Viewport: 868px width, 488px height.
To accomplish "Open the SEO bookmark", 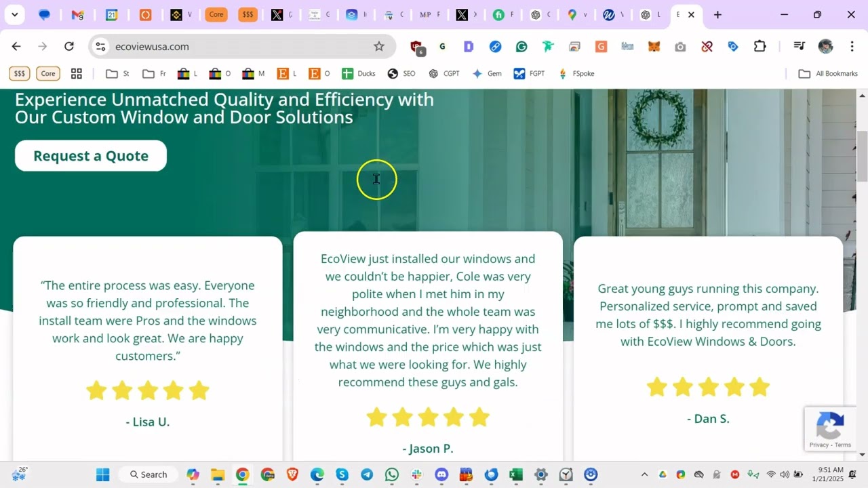I will 401,73.
